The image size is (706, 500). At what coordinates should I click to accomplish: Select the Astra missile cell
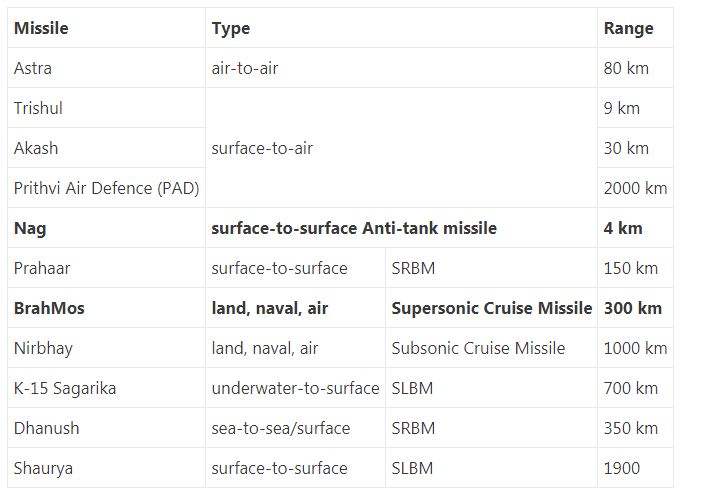pyautogui.click(x=106, y=68)
